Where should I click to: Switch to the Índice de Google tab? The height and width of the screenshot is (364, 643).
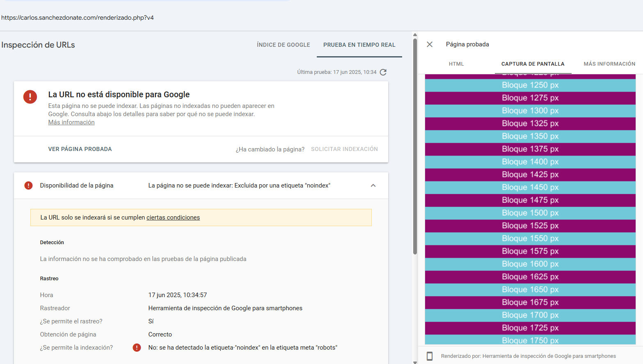tap(283, 45)
